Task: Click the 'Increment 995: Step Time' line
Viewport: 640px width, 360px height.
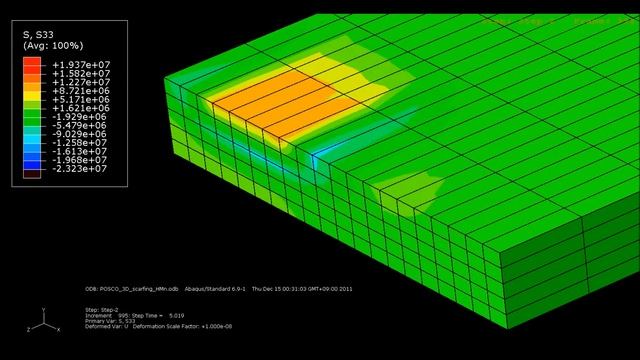Action: pos(135,316)
